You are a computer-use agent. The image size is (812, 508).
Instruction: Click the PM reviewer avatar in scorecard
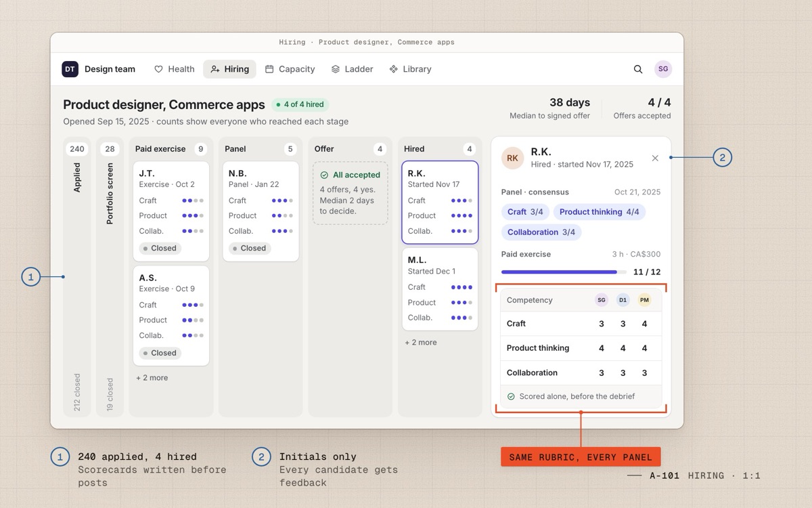pos(644,300)
